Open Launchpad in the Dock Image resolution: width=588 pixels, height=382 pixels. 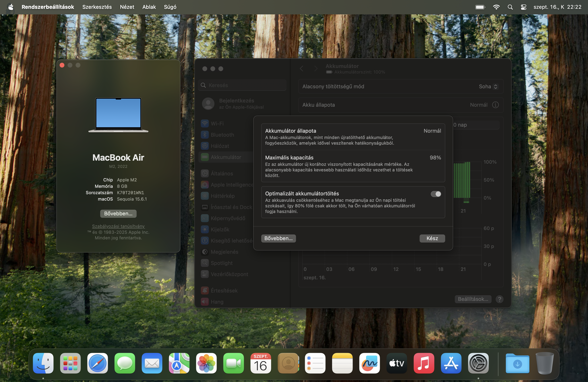point(70,363)
